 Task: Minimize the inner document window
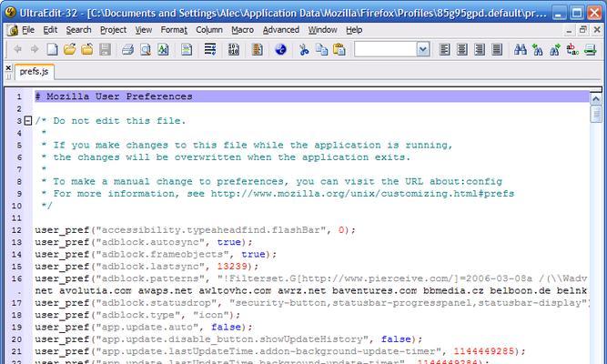(x=569, y=29)
